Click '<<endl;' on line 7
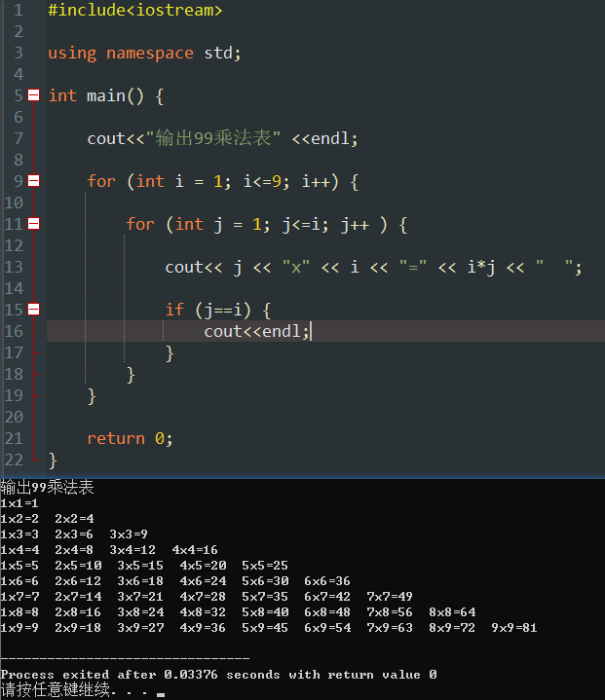 pos(324,138)
